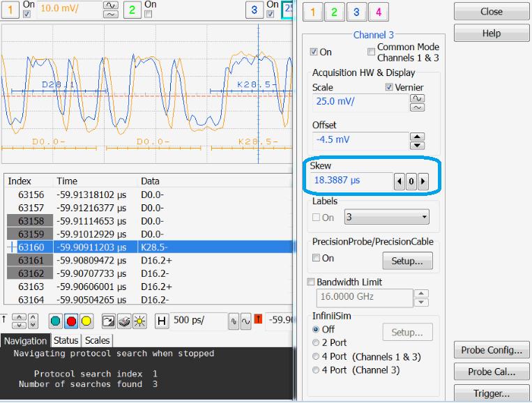The image size is (532, 403).
Task: Open PrecisionProbe Setup... button
Action: tap(407, 261)
